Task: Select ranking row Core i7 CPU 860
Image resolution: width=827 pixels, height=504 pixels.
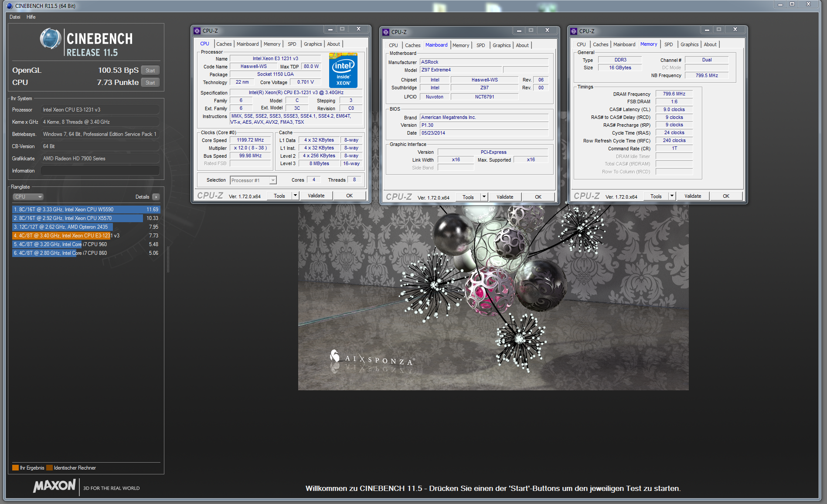Action: coord(86,253)
